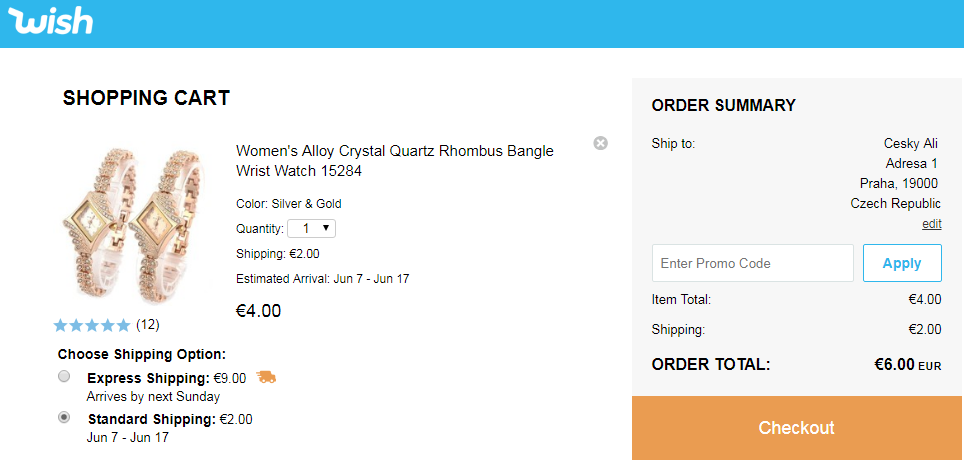
Task: Focus the Enter Promo Code field
Action: [x=752, y=263]
